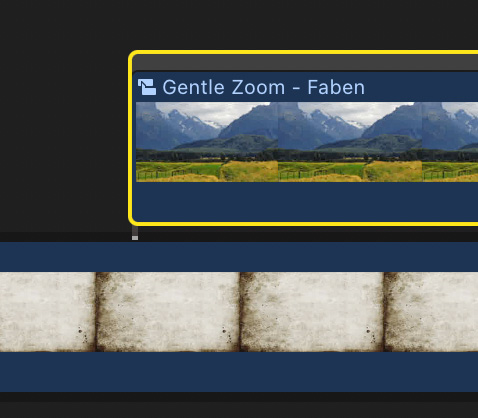Click the third partially visible mountain thumbnail
The width and height of the screenshot is (478, 418).
[450, 142]
